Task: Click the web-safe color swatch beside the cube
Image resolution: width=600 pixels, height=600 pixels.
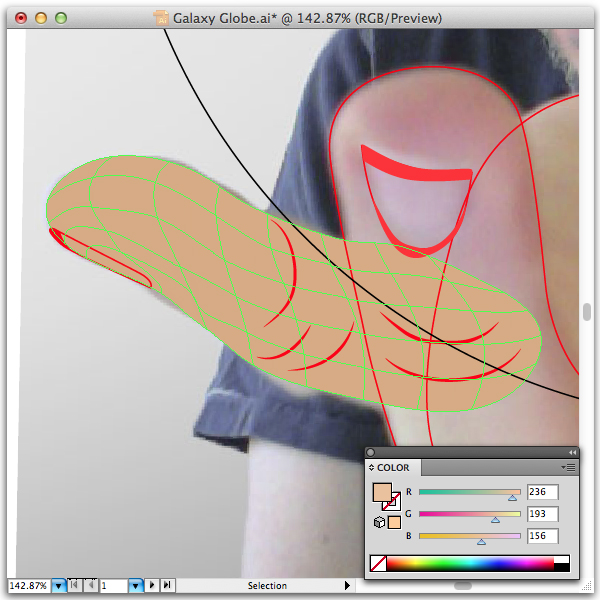Action: point(394,522)
